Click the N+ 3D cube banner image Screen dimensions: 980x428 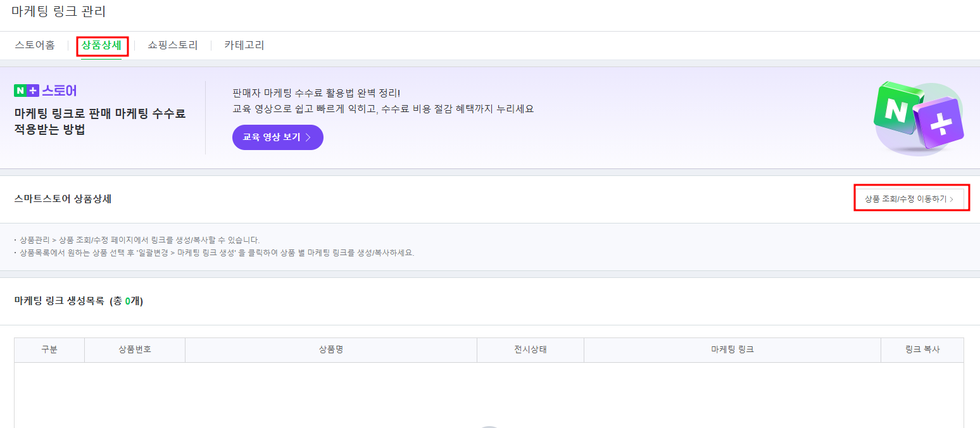(x=919, y=118)
